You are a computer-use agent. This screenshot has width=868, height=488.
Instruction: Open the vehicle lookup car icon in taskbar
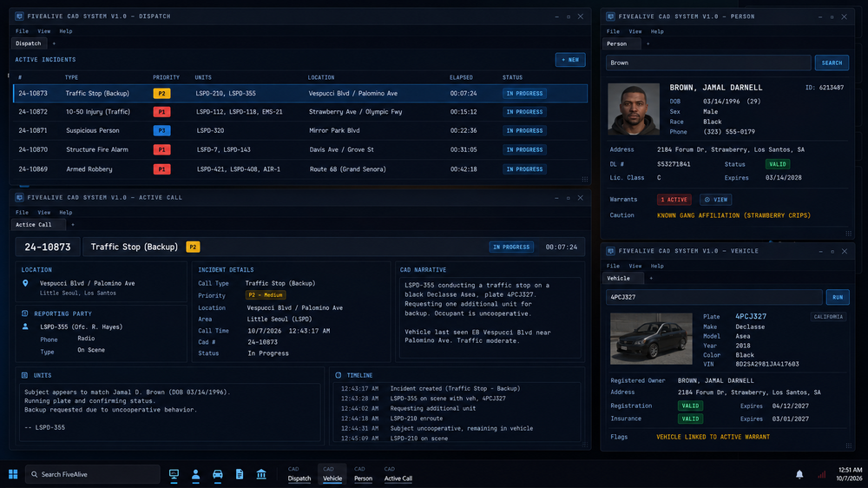tap(218, 474)
